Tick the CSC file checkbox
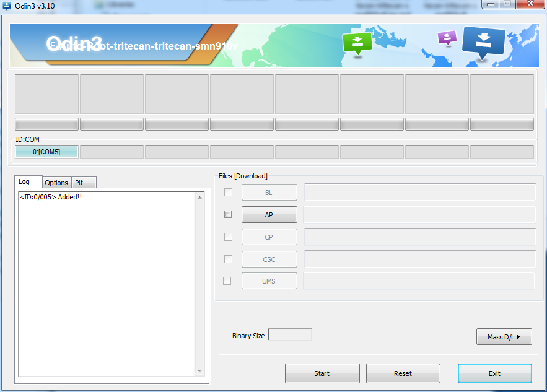547x392 pixels. coord(228,259)
